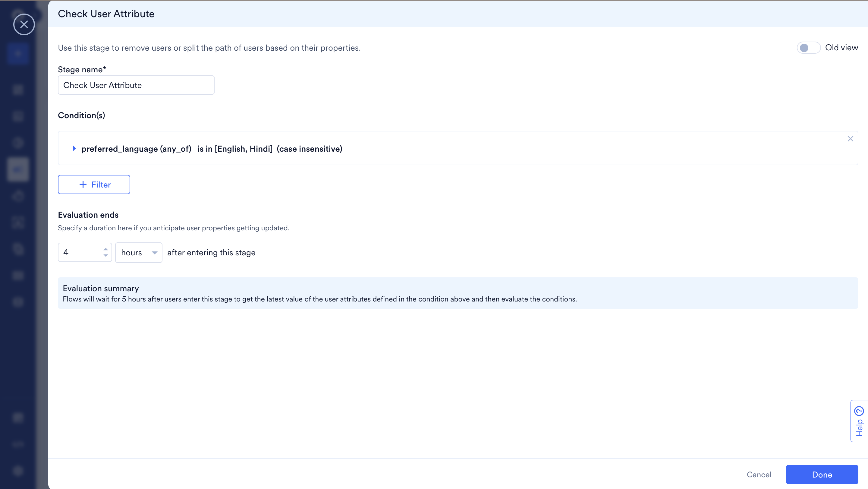
Task: Expand the preferred_language condition details
Action: [74, 148]
